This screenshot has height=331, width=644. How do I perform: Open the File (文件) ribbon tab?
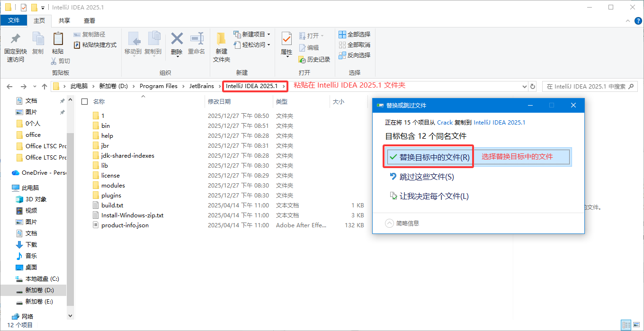[x=14, y=20]
